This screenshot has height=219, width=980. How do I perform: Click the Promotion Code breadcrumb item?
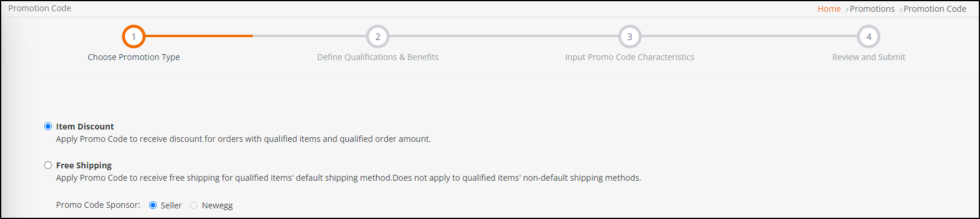(935, 9)
